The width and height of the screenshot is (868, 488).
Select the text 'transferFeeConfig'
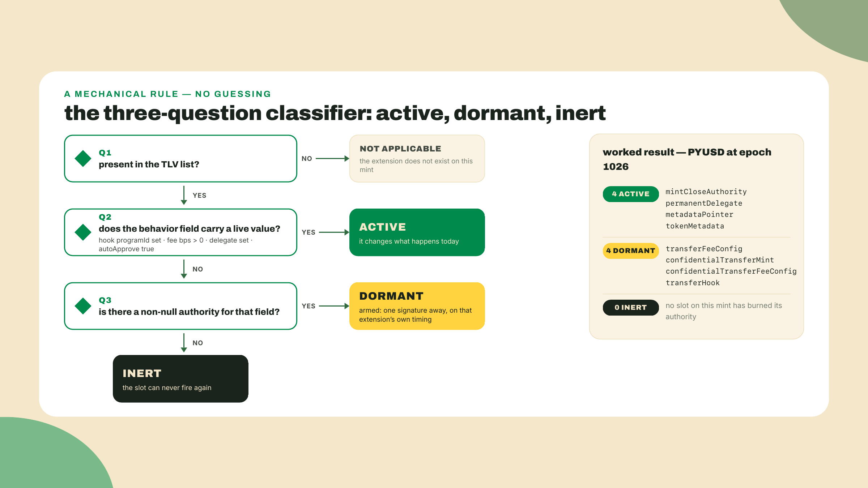pos(704,249)
